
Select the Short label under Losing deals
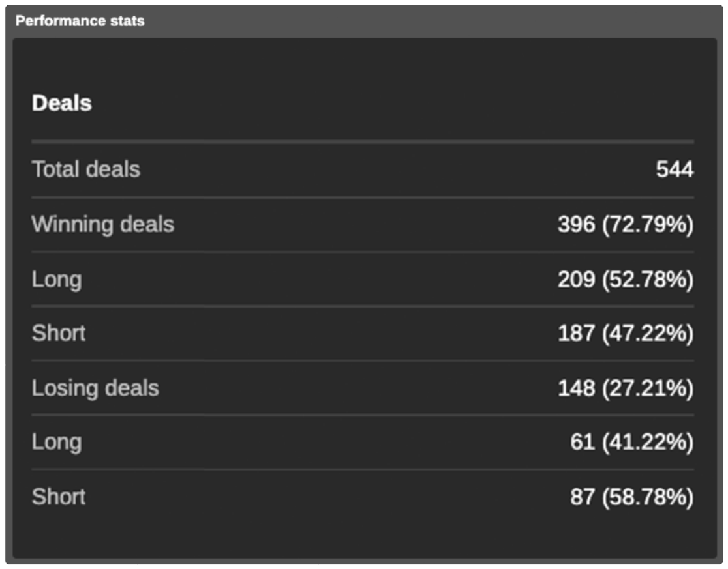(59, 497)
